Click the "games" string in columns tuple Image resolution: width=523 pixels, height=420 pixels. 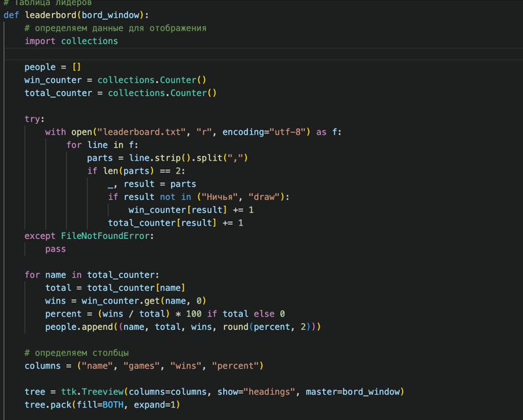pos(141,366)
